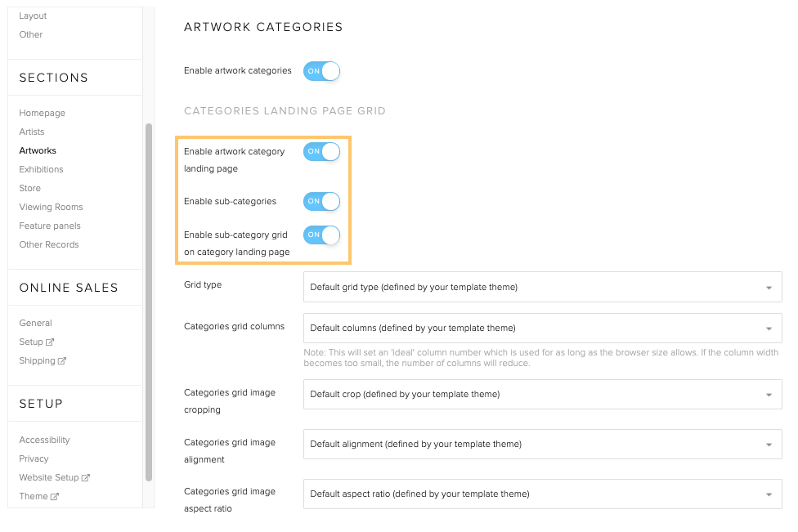Toggle sub-category grid on category landing page
Image resolution: width=798 pixels, height=532 pixels.
click(x=321, y=235)
